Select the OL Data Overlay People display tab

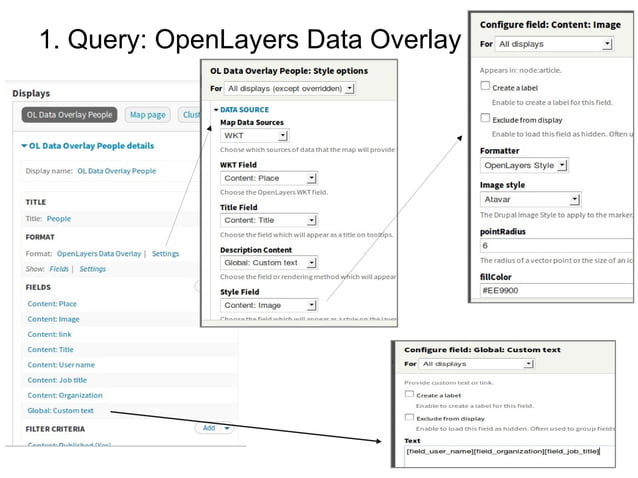(69, 115)
